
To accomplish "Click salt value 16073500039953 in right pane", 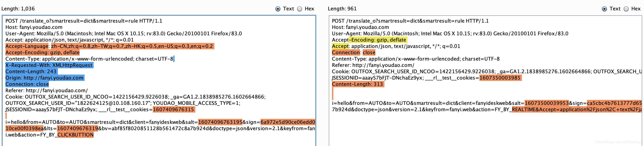I will click(x=547, y=103).
